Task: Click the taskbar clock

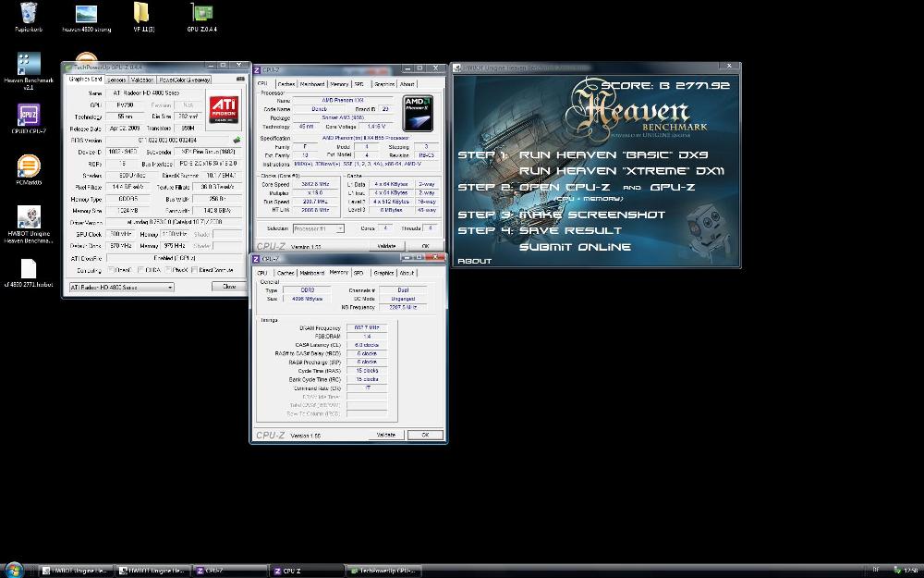Action: tap(909, 570)
